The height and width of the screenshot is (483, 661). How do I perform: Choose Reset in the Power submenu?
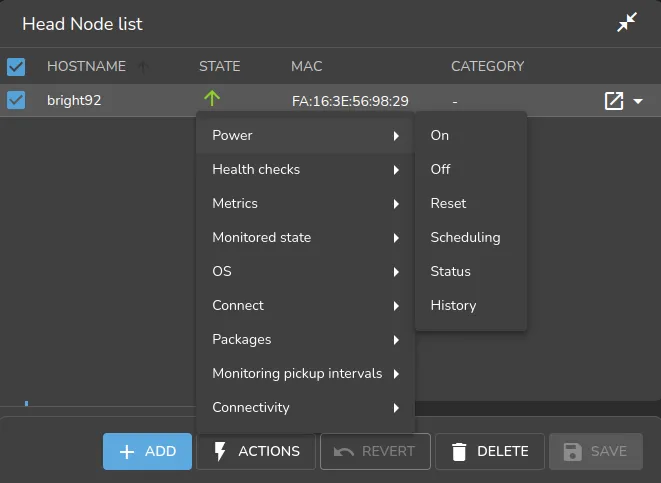click(471, 204)
